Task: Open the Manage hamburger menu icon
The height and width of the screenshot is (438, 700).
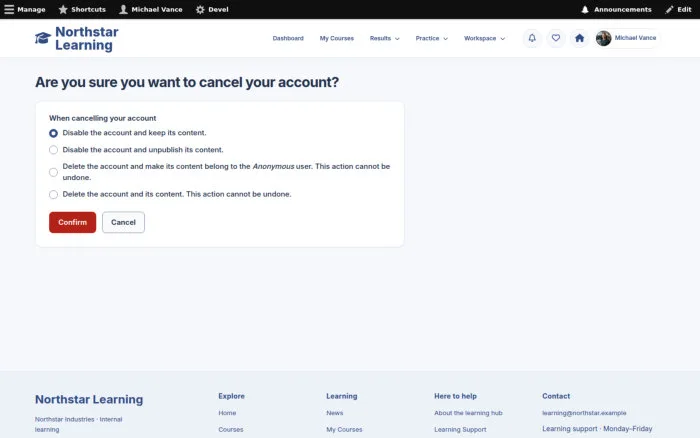Action: coord(9,9)
